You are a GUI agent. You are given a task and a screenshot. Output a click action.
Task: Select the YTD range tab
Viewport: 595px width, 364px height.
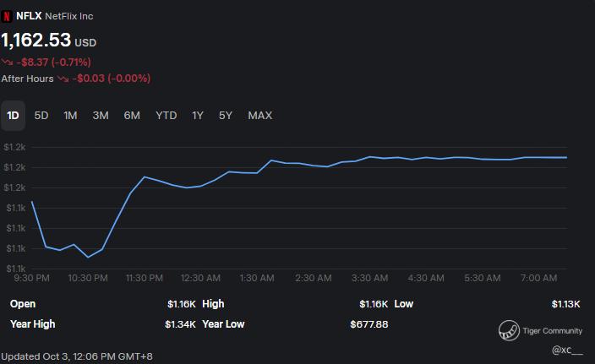pyautogui.click(x=166, y=116)
